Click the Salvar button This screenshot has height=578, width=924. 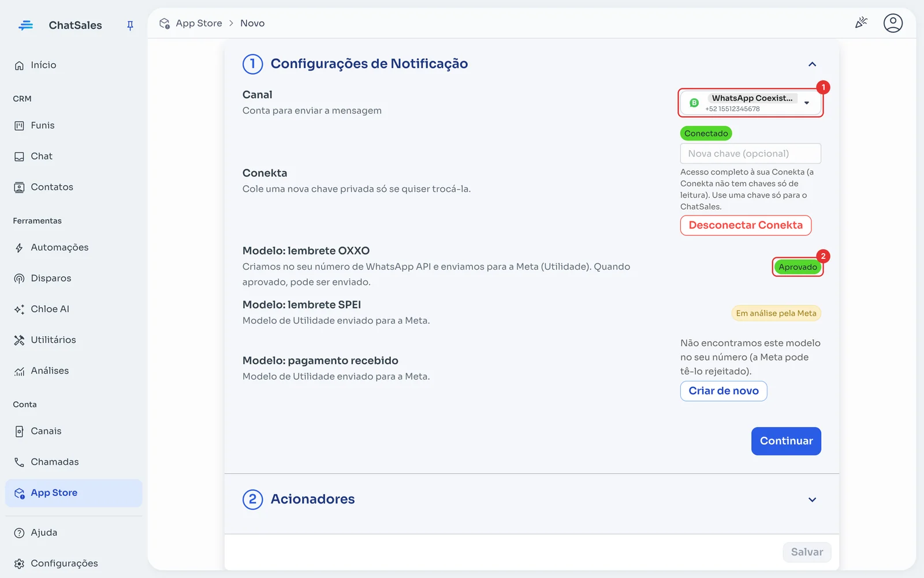[x=807, y=552]
